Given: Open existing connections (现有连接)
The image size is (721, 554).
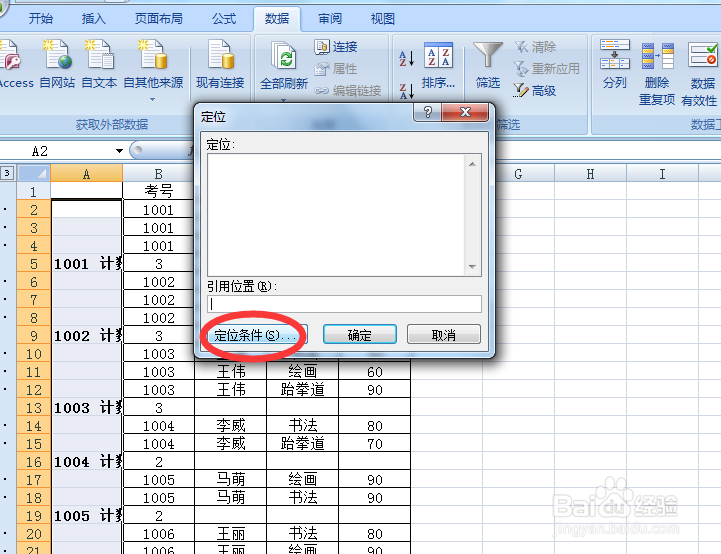Looking at the screenshot, I should coord(220,64).
